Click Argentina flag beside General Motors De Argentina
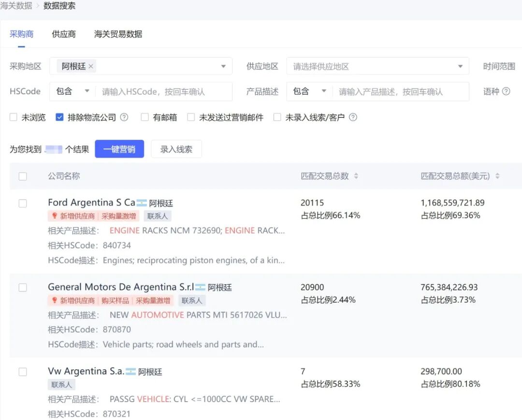Viewport: 522px width, 420px height. (200, 287)
